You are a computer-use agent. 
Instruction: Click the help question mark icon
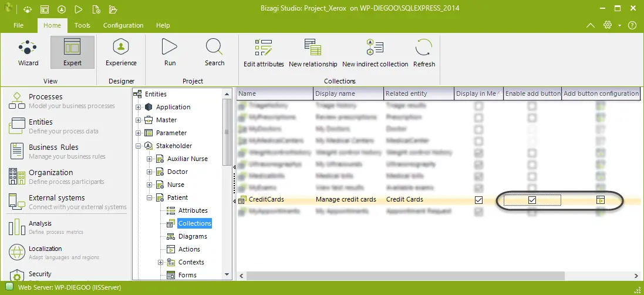pos(632,25)
